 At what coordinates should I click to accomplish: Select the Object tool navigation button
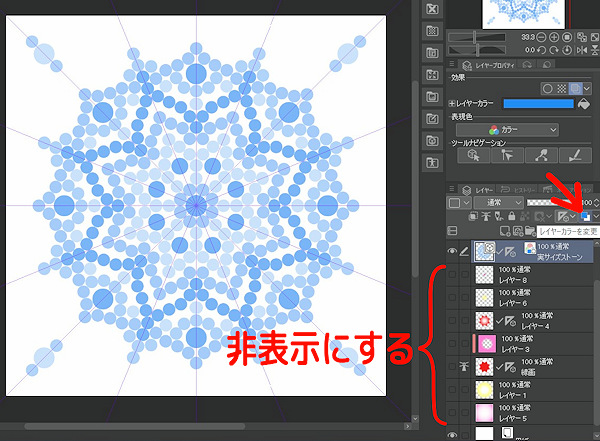click(x=473, y=155)
